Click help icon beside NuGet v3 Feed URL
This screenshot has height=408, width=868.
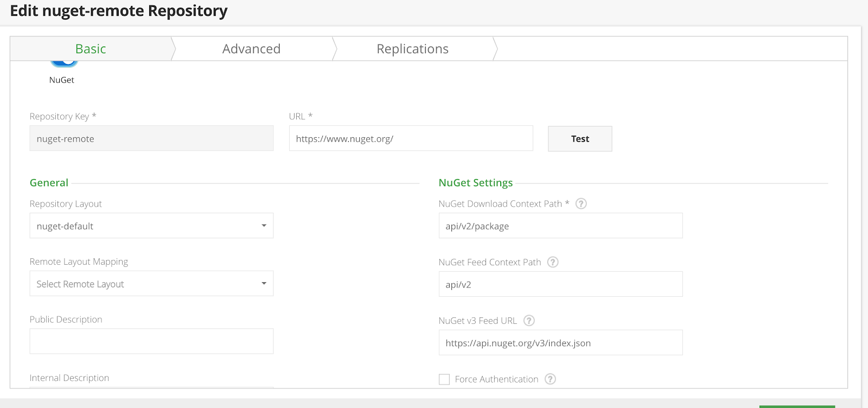[x=529, y=321]
